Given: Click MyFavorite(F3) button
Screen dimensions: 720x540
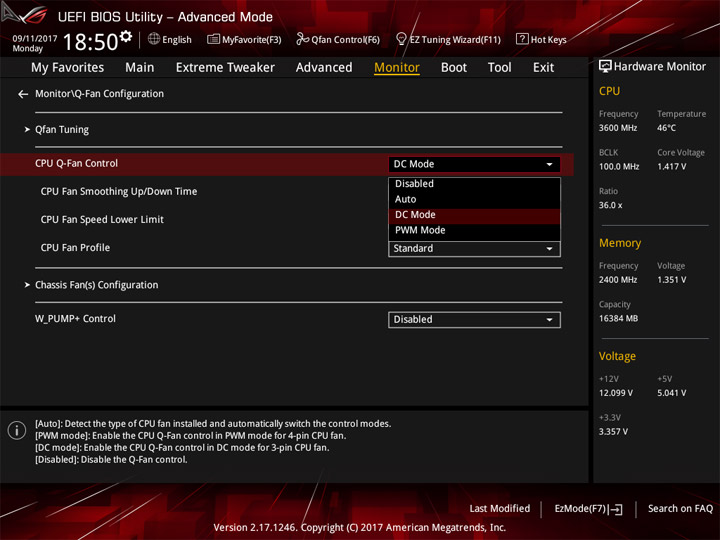Looking at the screenshot, I should (244, 39).
